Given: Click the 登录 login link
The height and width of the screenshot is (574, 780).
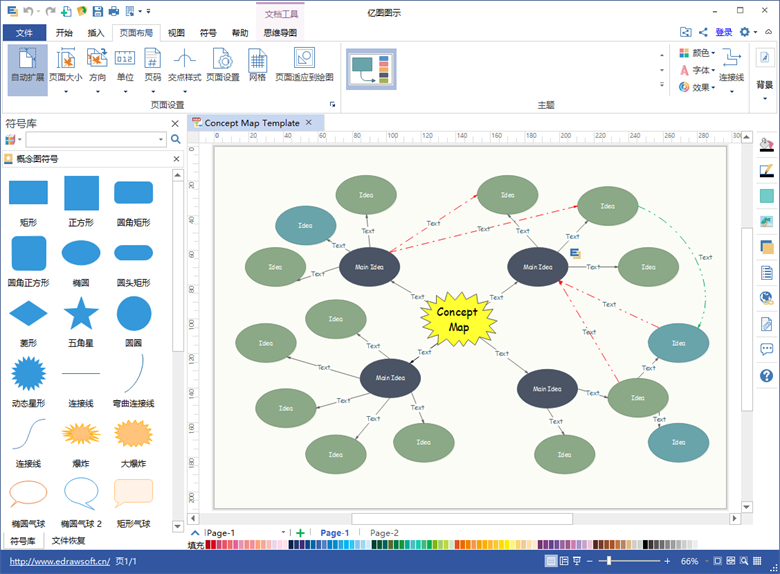Looking at the screenshot, I should (x=724, y=32).
